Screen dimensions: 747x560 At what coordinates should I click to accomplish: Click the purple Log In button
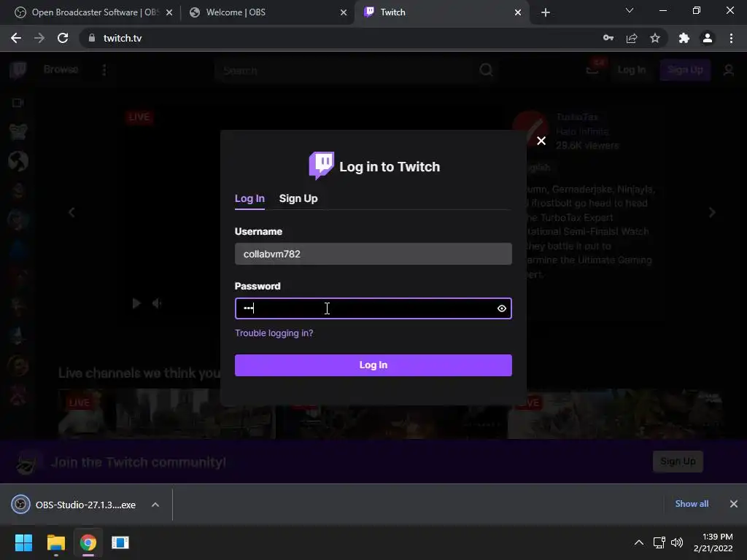373,365
